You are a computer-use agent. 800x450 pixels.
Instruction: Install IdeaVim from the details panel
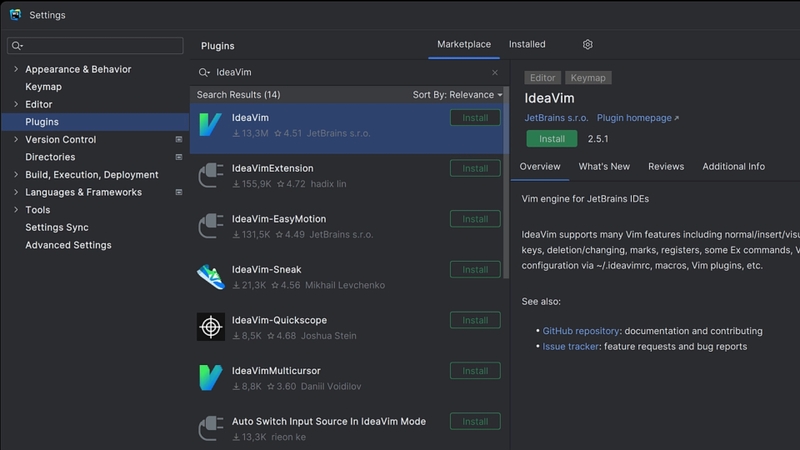tap(552, 139)
